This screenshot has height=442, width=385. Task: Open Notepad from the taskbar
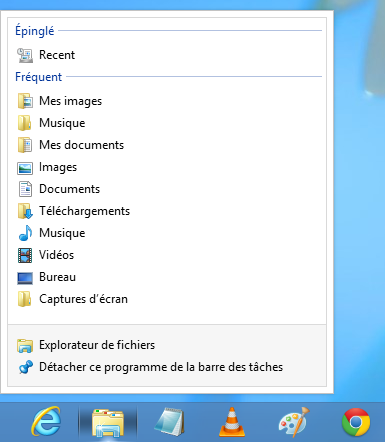[x=169, y=421]
